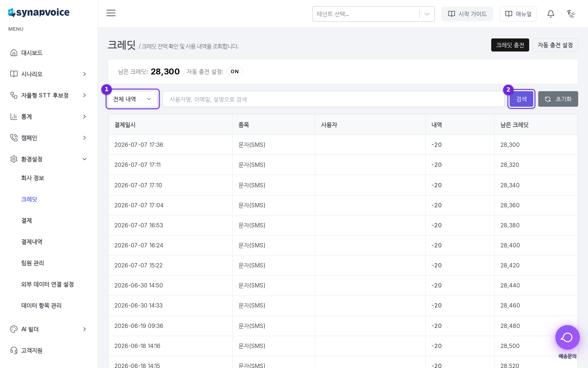
Task: Select row dated 2026-07-07 16:24
Action: [x=343, y=245]
